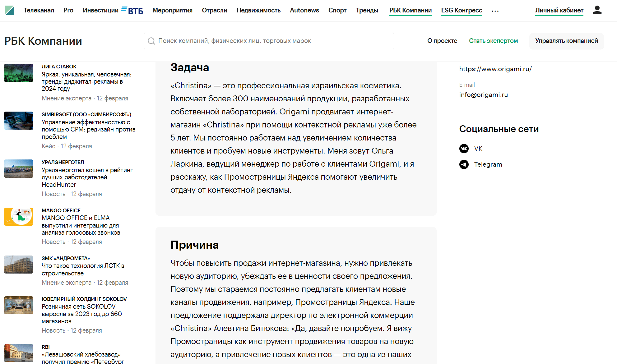Open the user profile icon
Screen dimensions: 617x364
tap(597, 10)
